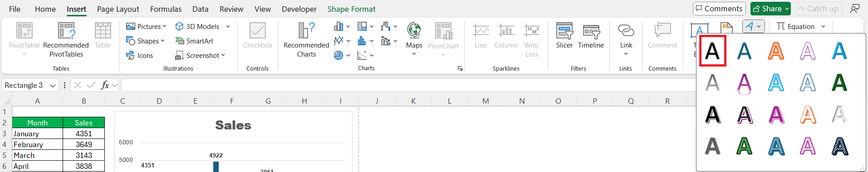Open the Icons library
868x172 pixels.
tap(139, 55)
